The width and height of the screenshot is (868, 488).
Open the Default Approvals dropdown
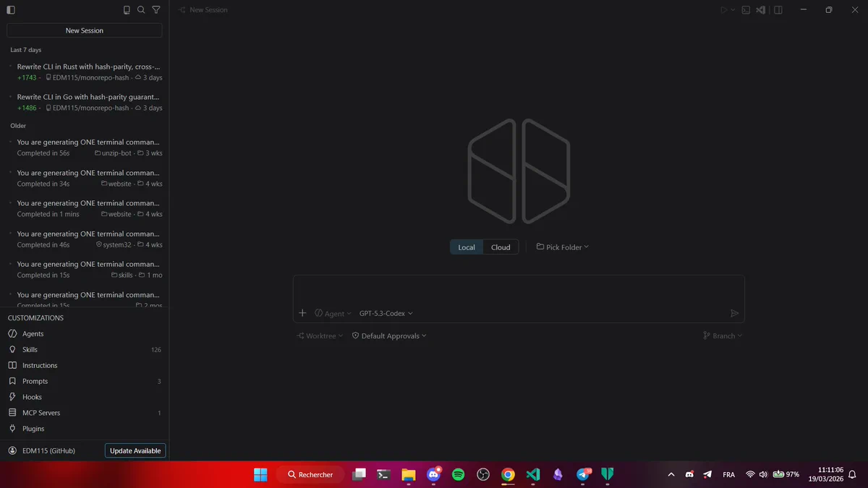[x=389, y=335]
